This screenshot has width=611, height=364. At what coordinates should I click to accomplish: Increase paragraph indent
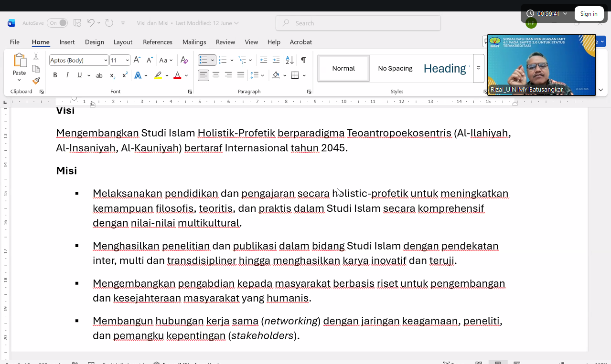[276, 60]
